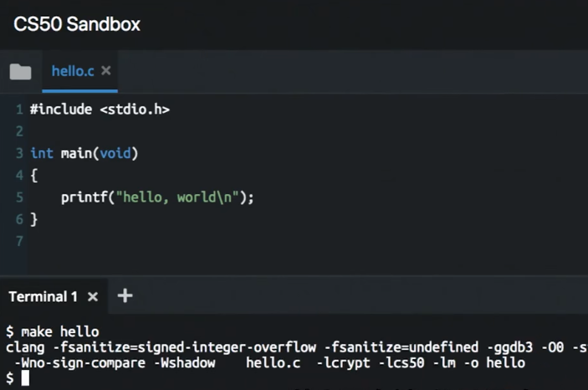Click line number 1 in the gutter
The height and width of the screenshot is (390, 588).
point(19,110)
